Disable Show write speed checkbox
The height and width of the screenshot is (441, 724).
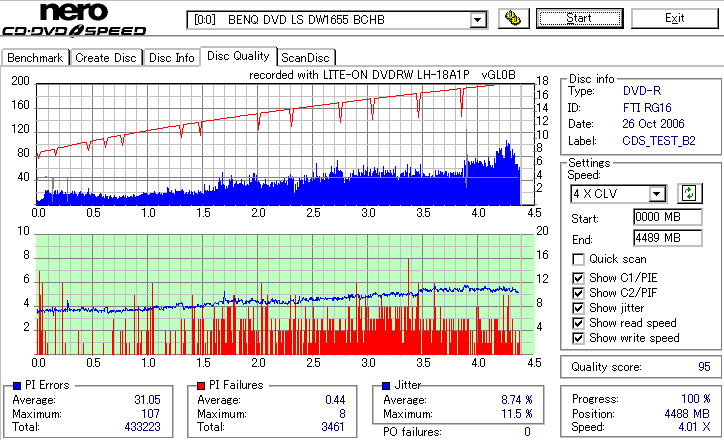tap(578, 338)
